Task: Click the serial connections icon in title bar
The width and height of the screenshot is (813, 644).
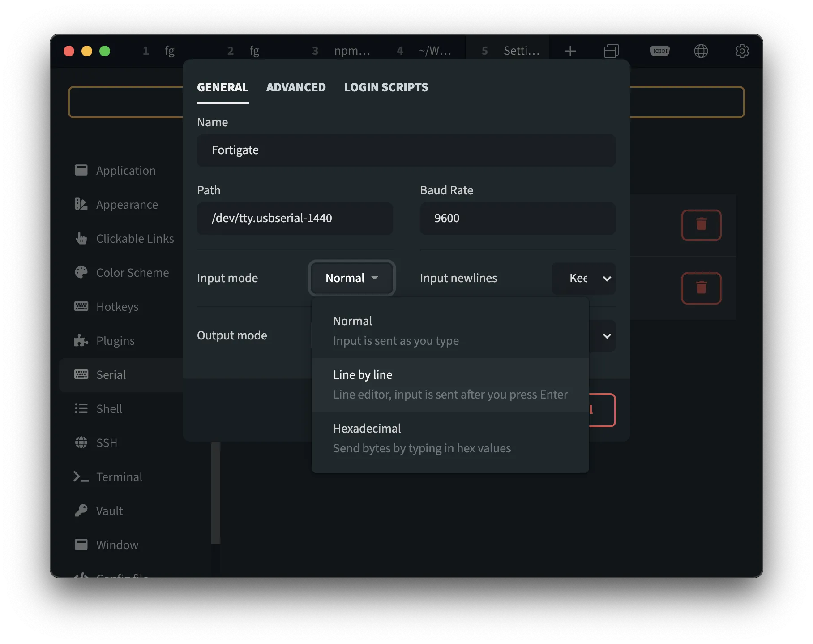Action: click(659, 51)
